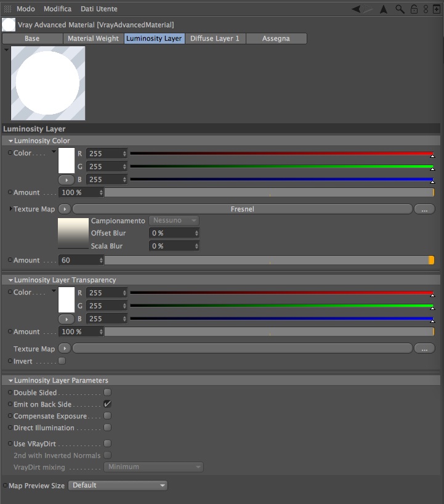The width and height of the screenshot is (444, 504).
Task: Open VrayDirt mixing Minimum dropdown
Action: 153,466
